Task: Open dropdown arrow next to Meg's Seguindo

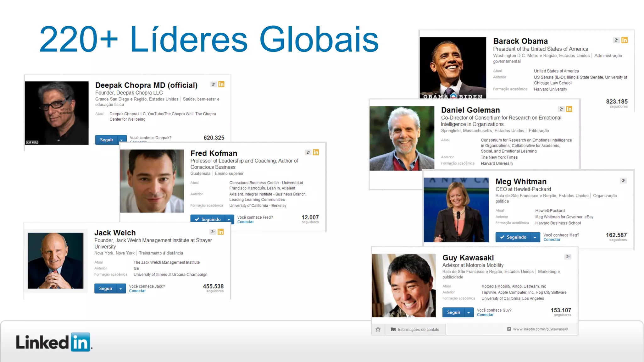Action: tap(535, 237)
